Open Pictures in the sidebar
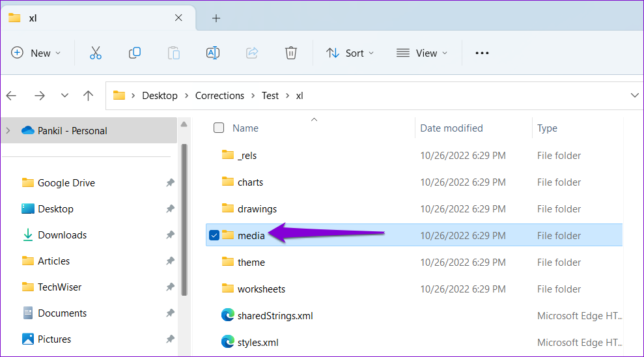The width and height of the screenshot is (644, 357). click(x=54, y=339)
